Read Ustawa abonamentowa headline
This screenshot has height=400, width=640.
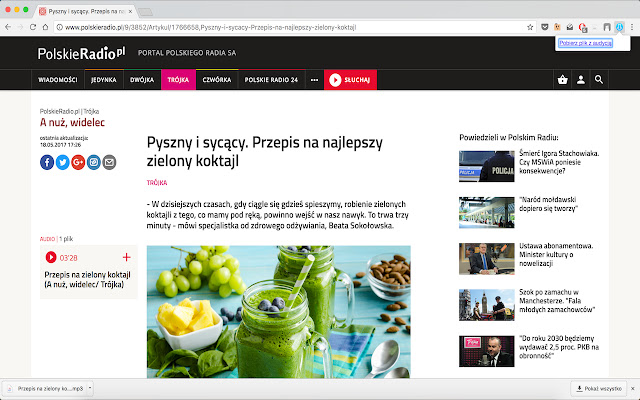[556, 254]
